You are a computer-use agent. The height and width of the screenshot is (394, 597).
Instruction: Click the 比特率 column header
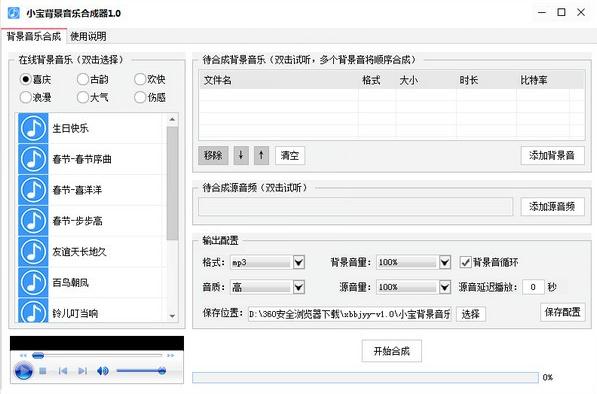pyautogui.click(x=543, y=80)
